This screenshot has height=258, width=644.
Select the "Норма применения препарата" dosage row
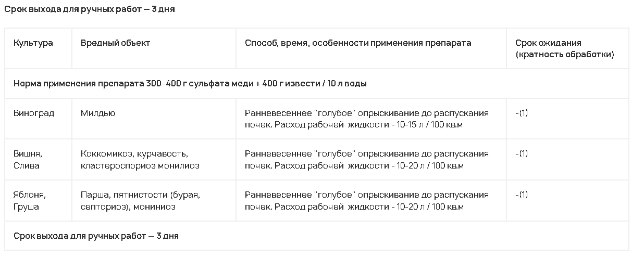(190, 83)
